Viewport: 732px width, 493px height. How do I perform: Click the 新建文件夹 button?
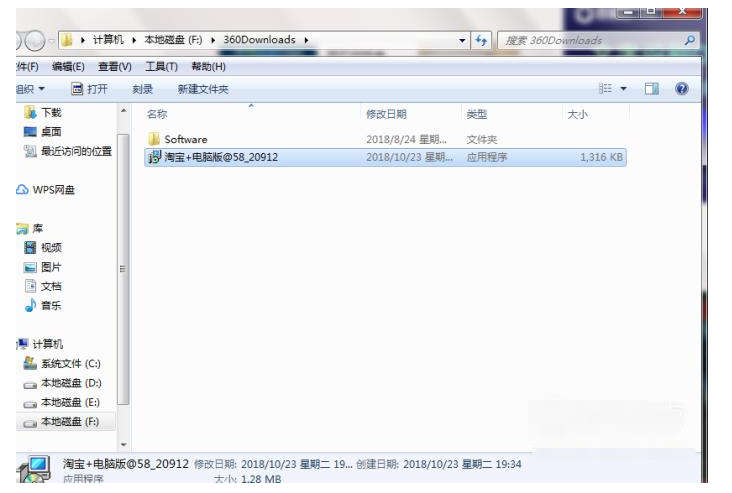[203, 89]
